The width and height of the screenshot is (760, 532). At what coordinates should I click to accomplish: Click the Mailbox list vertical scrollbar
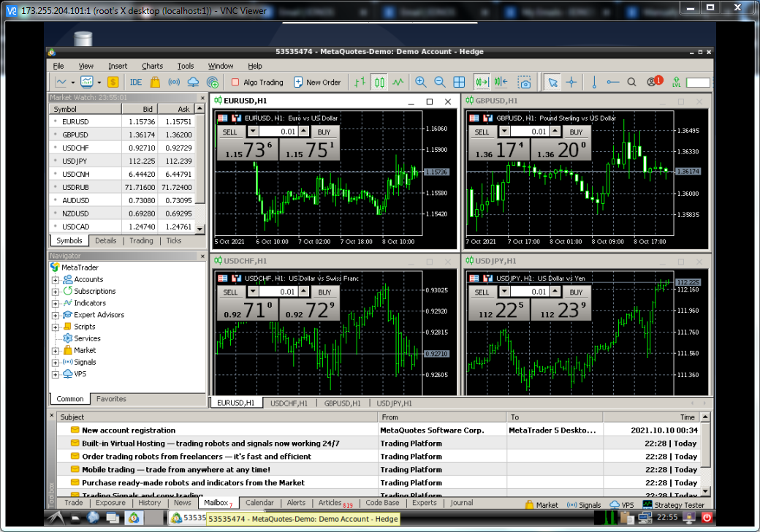pyautogui.click(x=705, y=454)
